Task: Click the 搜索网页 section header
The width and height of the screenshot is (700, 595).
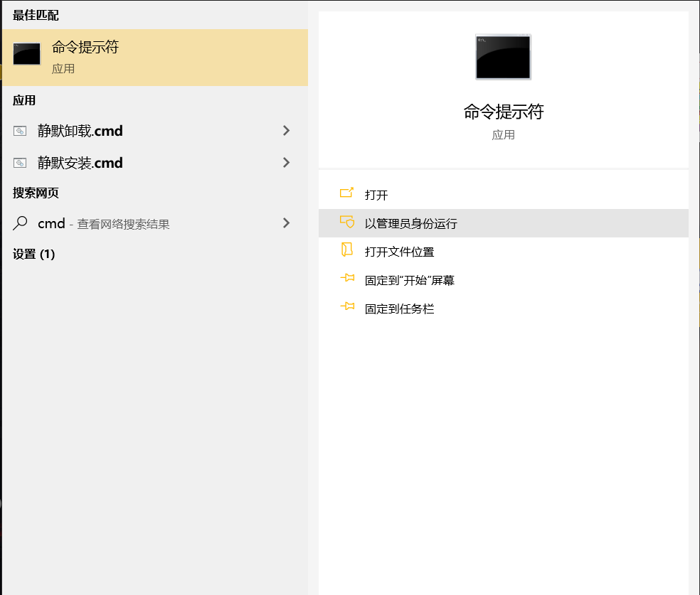Action: 36,193
